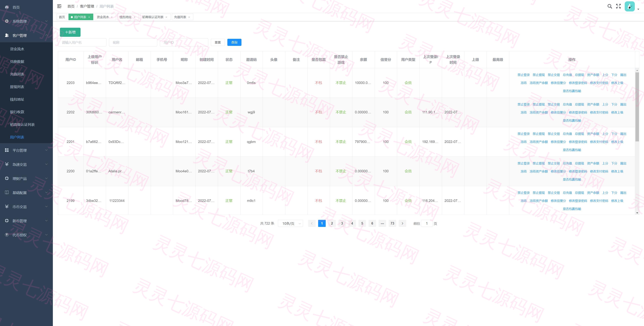Click the 基础配置 book icon
This screenshot has width=644, height=326.
7,192
